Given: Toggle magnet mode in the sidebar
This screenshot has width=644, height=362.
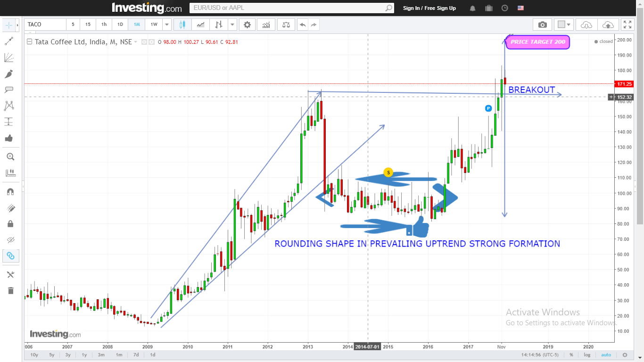Looking at the screenshot, I should (10, 192).
